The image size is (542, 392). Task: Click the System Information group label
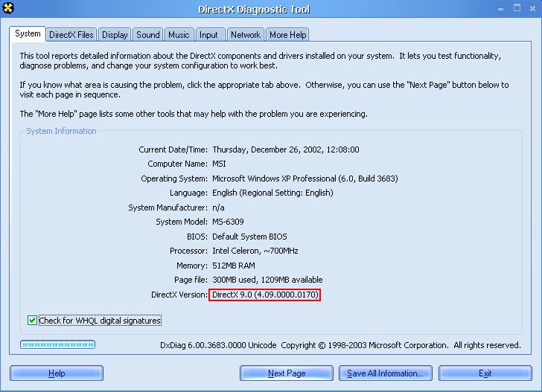pyautogui.click(x=61, y=131)
